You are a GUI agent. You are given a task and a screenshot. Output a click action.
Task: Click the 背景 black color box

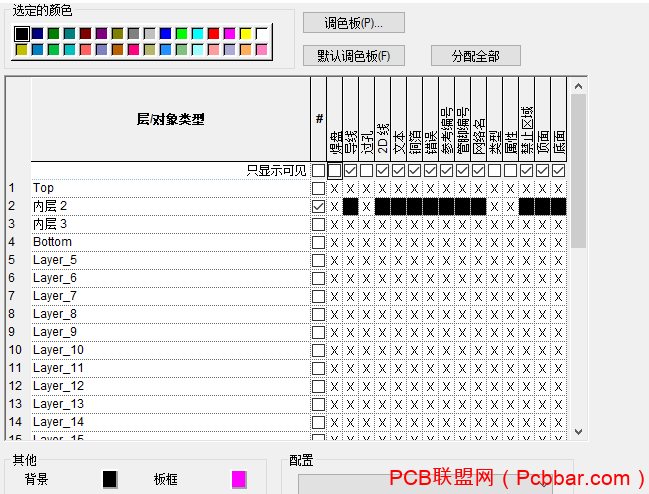(110, 479)
